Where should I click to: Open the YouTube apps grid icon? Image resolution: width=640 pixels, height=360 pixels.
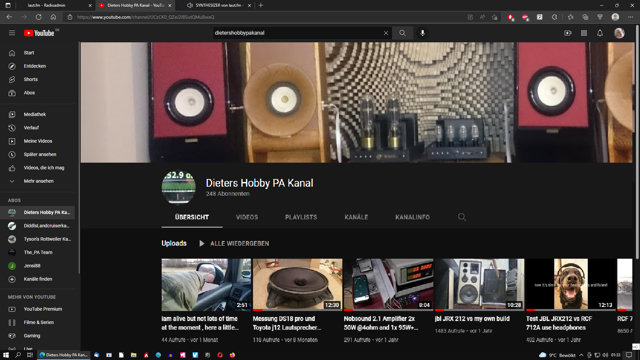584,33
